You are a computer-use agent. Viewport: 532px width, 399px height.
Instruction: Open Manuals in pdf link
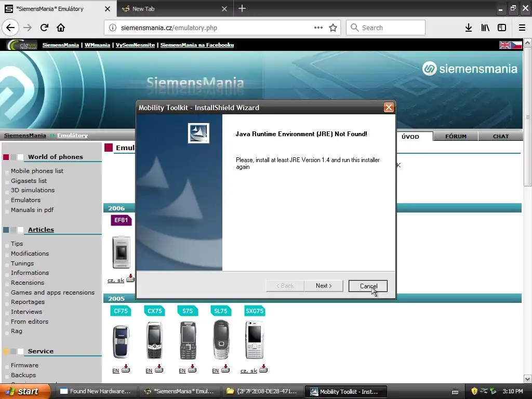[32, 210]
